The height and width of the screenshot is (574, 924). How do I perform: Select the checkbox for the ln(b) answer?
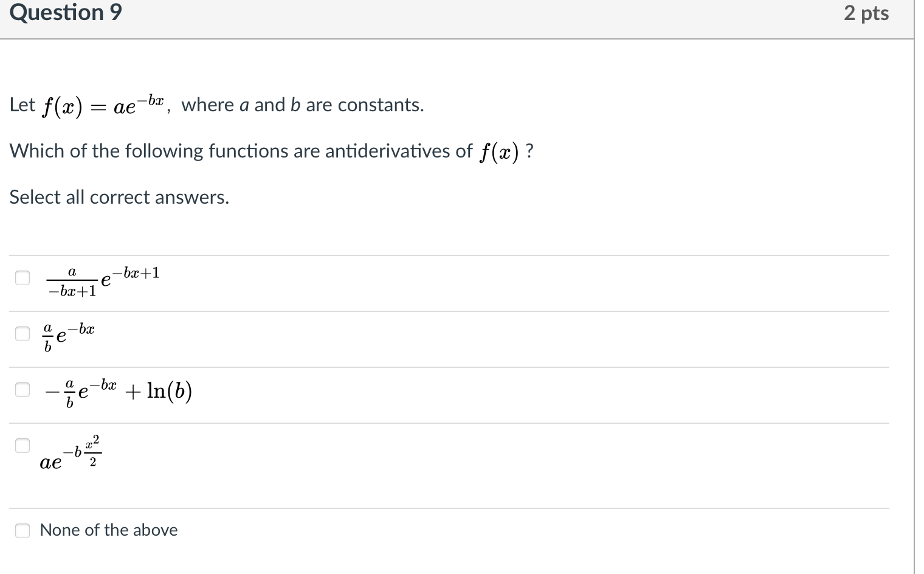tap(22, 390)
